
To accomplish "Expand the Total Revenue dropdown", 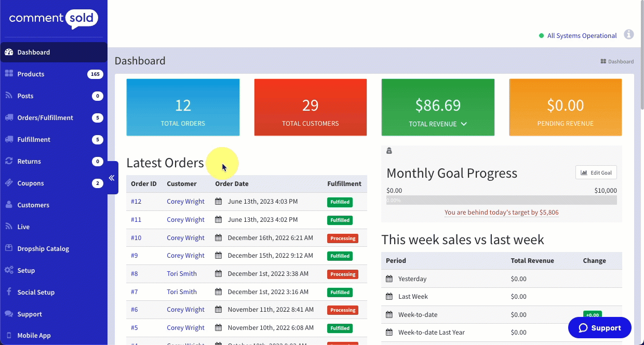I will tap(464, 124).
